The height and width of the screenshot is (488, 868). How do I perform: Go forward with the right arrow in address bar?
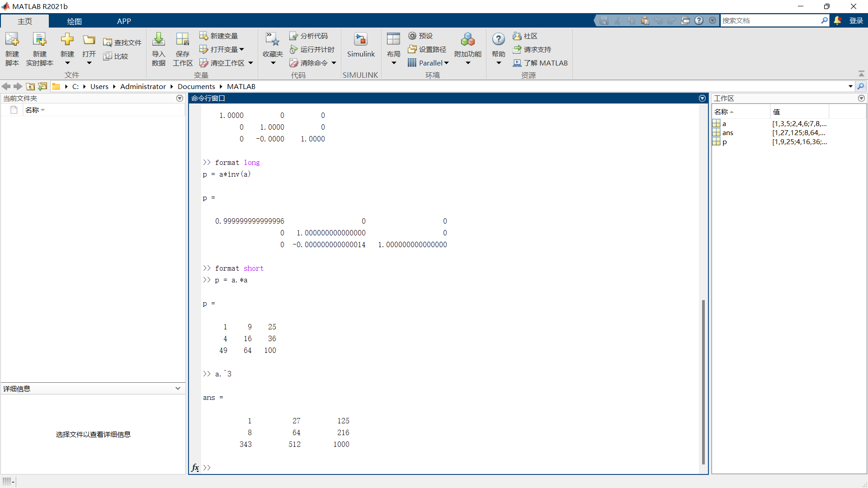point(18,86)
